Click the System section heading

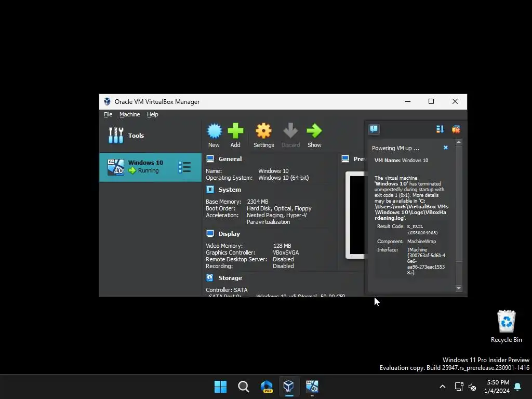(230, 190)
